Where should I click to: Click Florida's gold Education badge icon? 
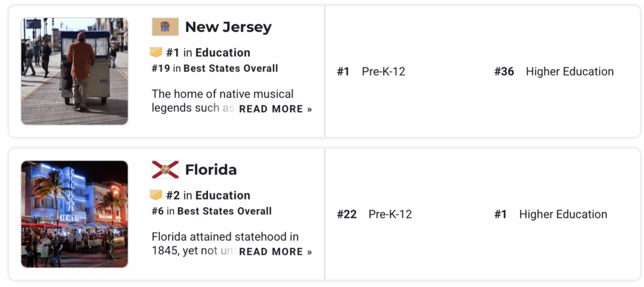point(156,195)
